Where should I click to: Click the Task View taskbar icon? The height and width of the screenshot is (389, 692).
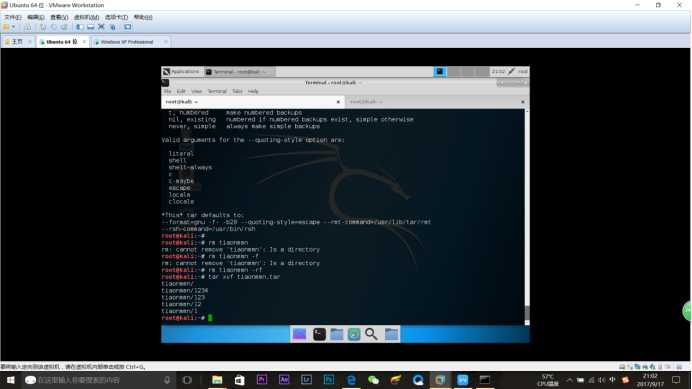[x=187, y=380]
